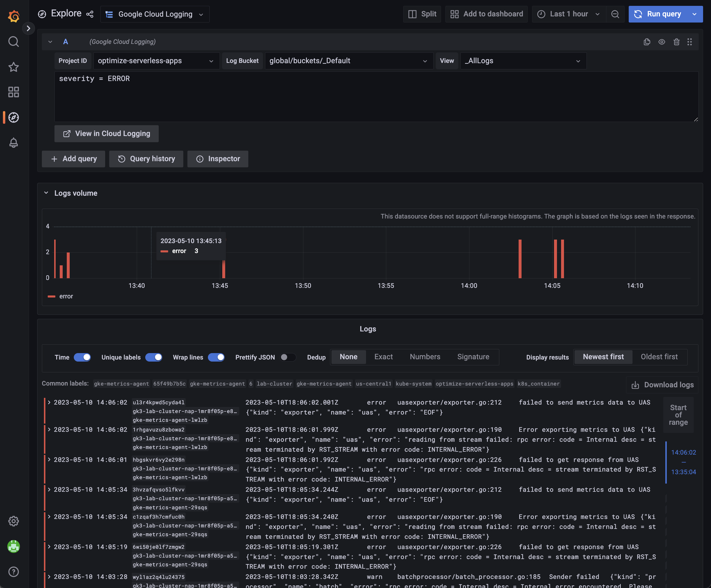
Task: Select Exact dedup option
Action: click(383, 357)
